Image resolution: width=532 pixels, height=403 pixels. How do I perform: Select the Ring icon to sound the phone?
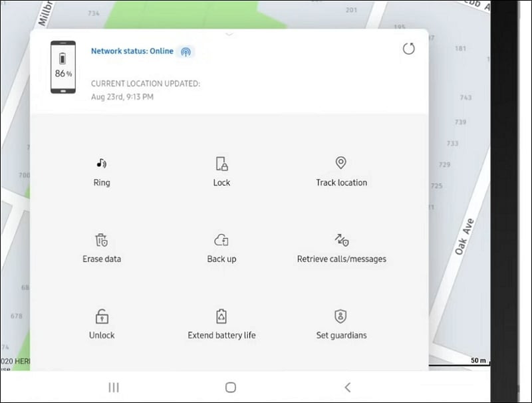tap(100, 162)
